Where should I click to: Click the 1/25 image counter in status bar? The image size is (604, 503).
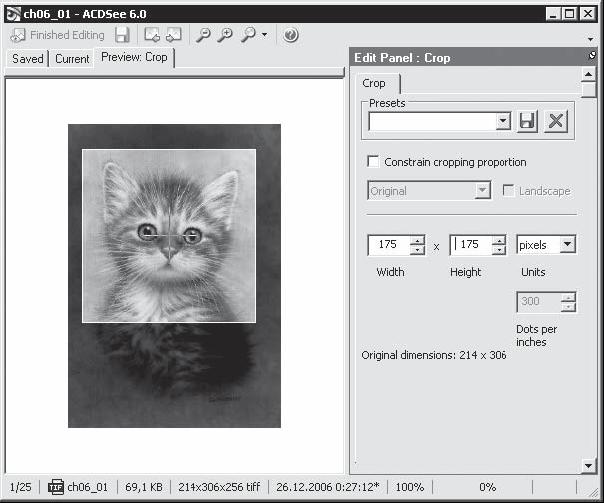click(20, 487)
